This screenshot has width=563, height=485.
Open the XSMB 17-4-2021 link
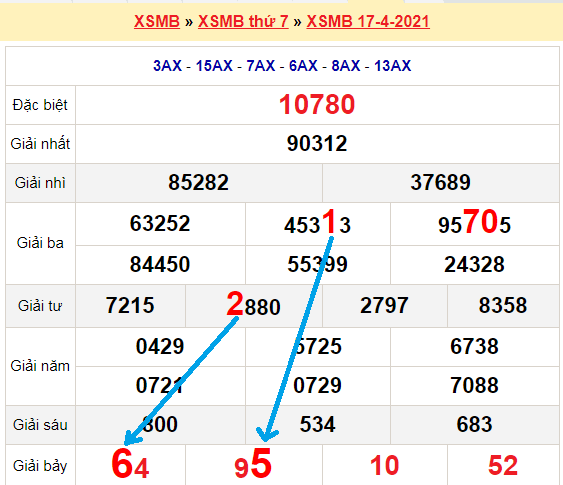tap(368, 21)
